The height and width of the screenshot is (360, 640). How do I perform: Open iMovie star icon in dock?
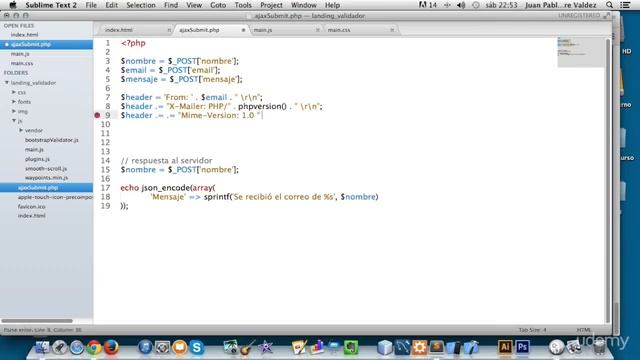pos(265,347)
